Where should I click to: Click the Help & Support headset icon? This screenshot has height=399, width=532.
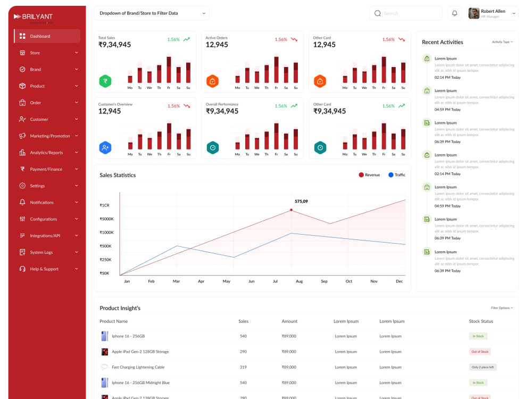tap(22, 269)
